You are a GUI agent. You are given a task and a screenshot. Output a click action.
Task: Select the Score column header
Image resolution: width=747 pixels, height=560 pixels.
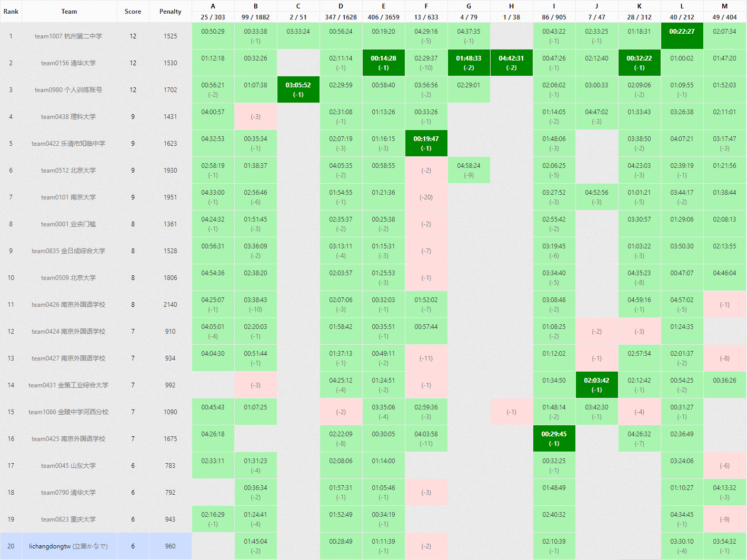(133, 11)
